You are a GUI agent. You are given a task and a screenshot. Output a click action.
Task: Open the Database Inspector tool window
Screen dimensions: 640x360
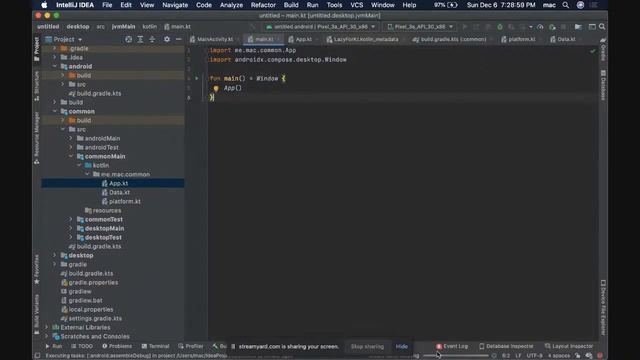click(506, 346)
